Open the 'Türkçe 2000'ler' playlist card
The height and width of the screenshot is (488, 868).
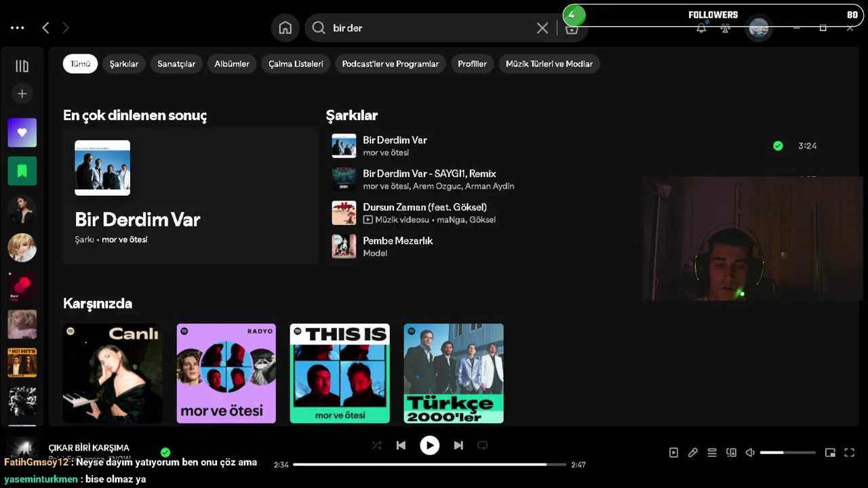(454, 373)
